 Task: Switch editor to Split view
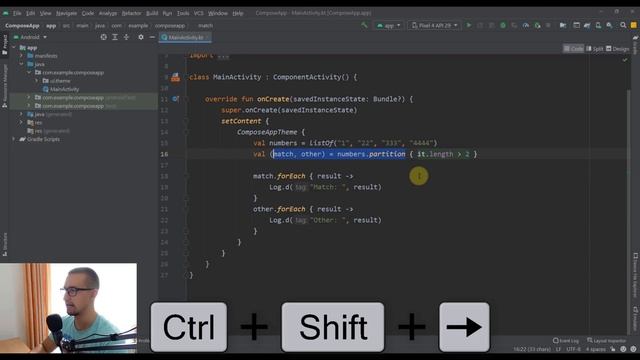[595, 49]
